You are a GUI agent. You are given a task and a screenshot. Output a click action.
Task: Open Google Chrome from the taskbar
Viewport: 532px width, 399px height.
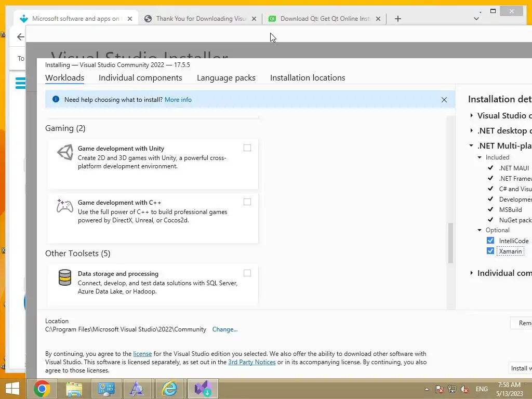42,389
